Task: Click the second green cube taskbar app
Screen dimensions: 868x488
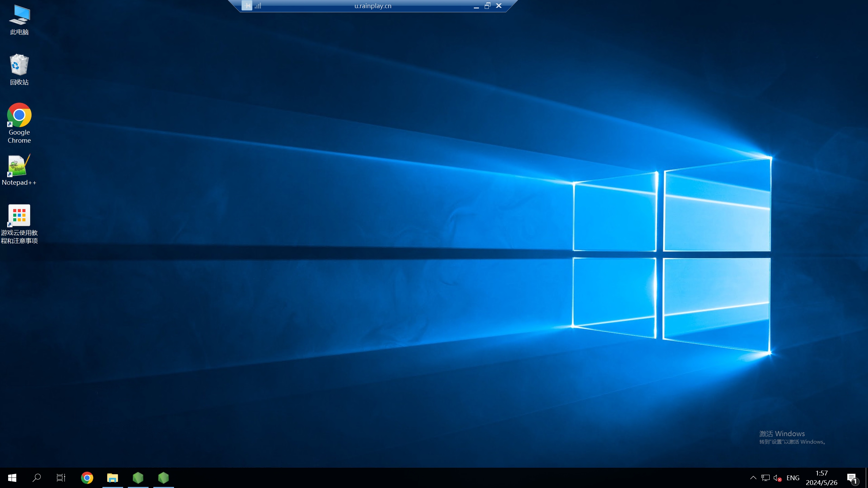Action: [163, 478]
